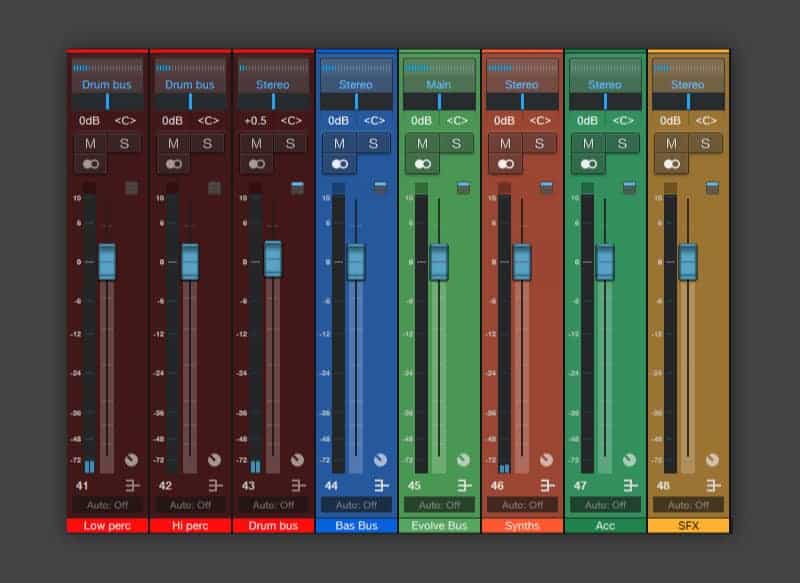Click the small meter icon above Acc fader
Image resolution: width=800 pixels, height=583 pixels.
629,188
